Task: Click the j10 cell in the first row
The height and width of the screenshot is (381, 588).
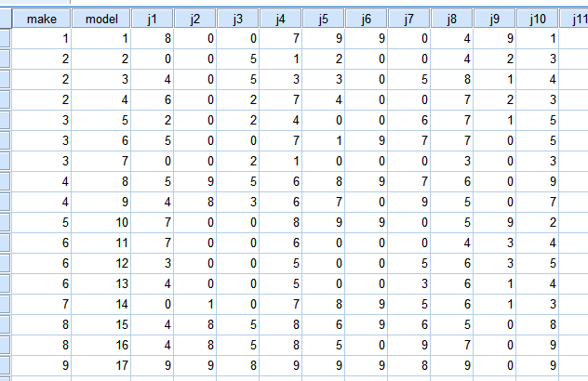Action: point(538,38)
